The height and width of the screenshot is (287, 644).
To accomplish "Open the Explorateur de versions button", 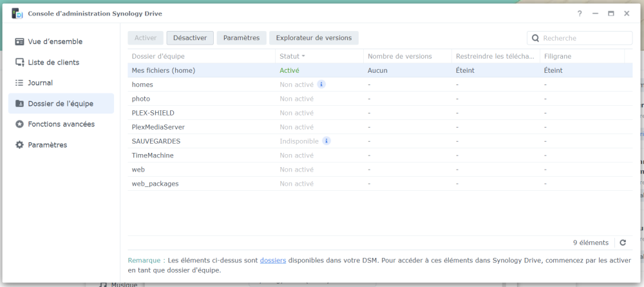I will click(x=314, y=38).
